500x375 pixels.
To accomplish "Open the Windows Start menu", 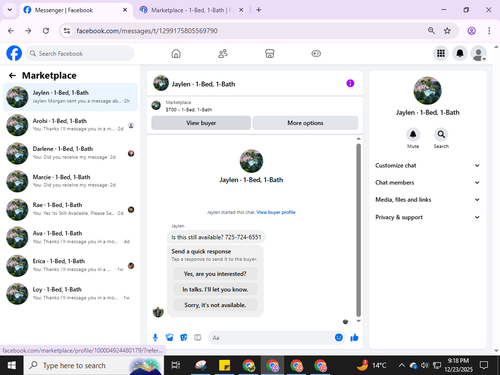I will pos(12,365).
